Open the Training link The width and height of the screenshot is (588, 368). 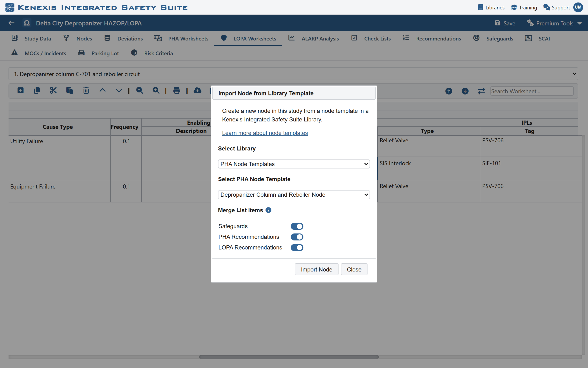(x=524, y=7)
